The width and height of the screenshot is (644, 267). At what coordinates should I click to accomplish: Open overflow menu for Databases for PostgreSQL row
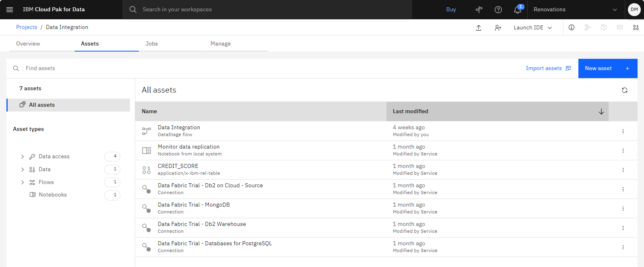pos(623,247)
